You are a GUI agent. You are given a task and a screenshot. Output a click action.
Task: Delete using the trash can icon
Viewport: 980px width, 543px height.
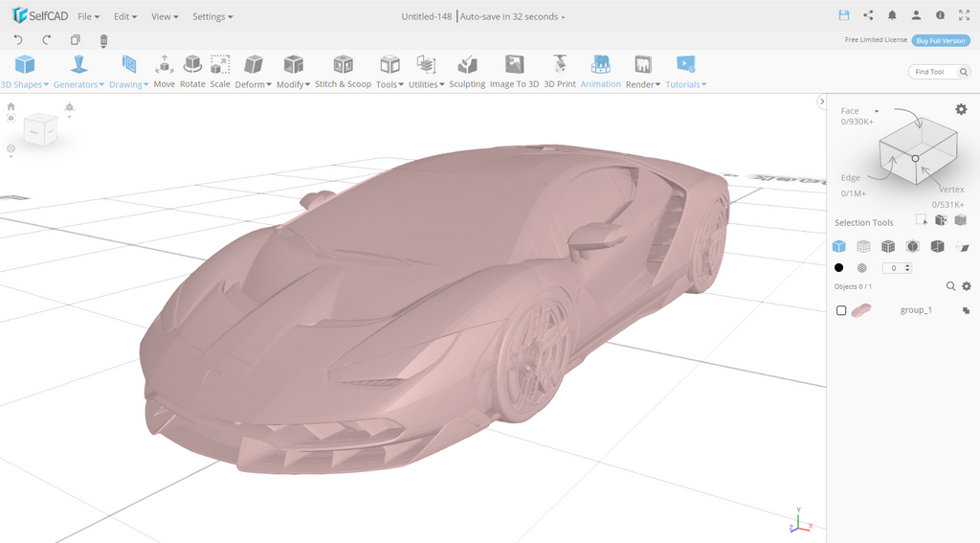point(103,40)
